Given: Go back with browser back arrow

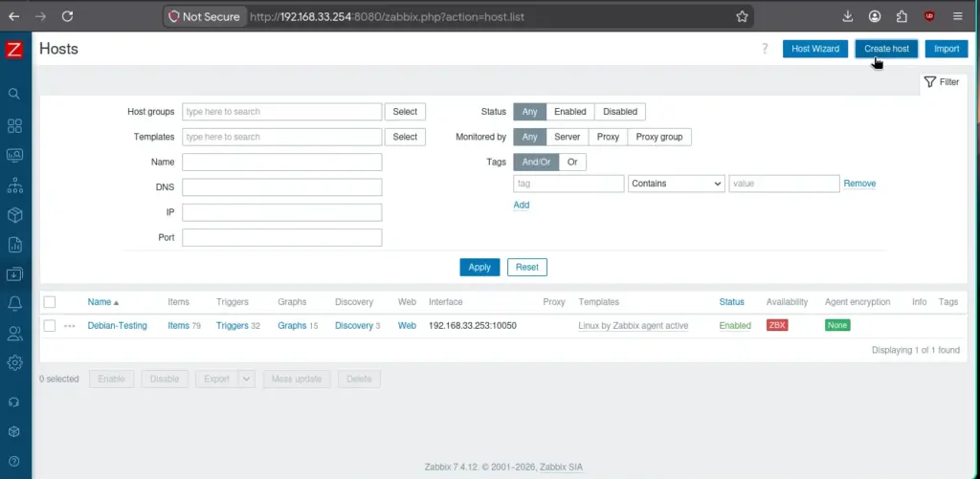Looking at the screenshot, I should coord(13,16).
